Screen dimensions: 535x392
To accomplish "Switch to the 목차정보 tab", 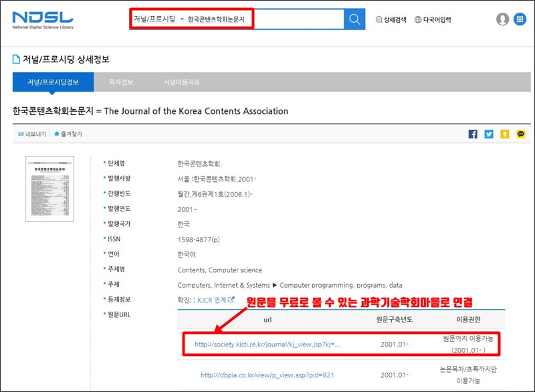I will [121, 82].
